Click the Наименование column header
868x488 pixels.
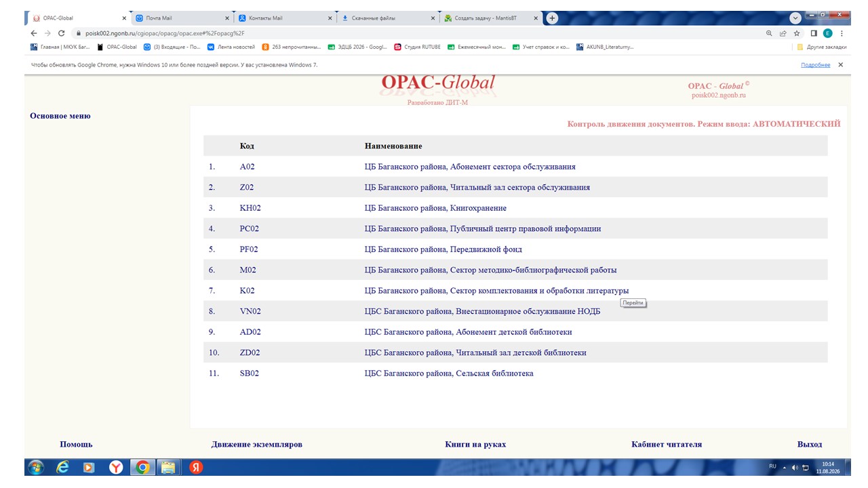[x=393, y=146]
